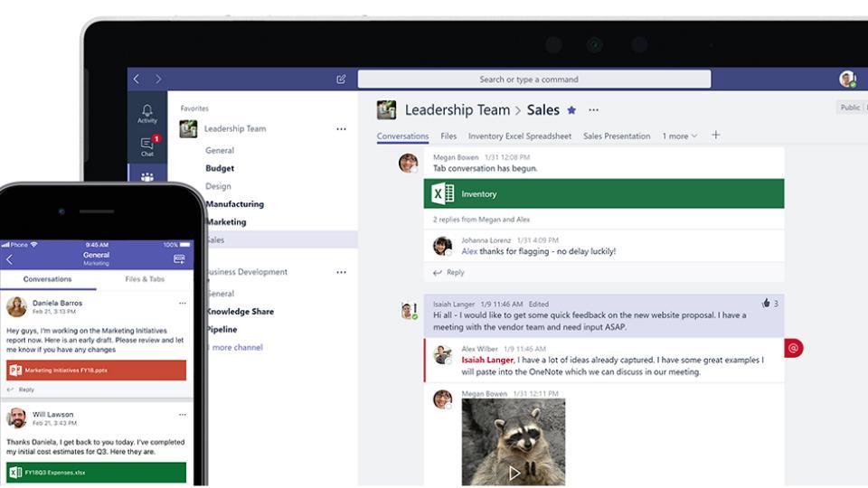Select Business Development team
This screenshot has width=868, height=488.
click(247, 272)
